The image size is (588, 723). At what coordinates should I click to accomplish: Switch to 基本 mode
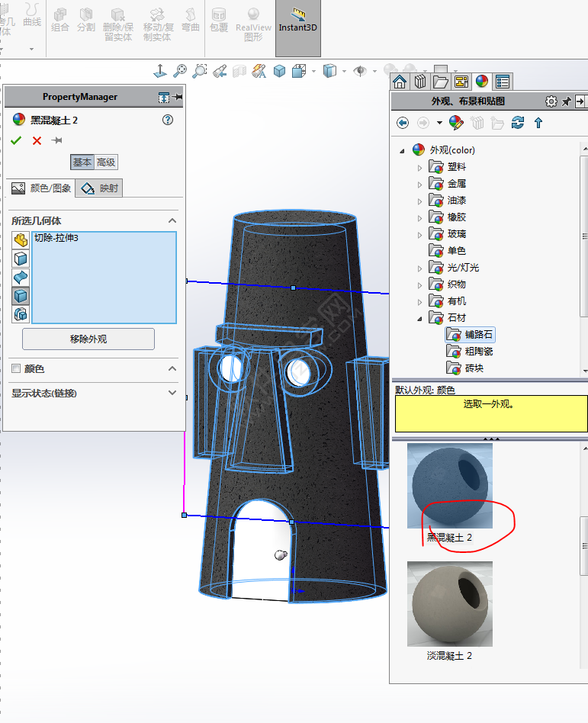coord(82,162)
